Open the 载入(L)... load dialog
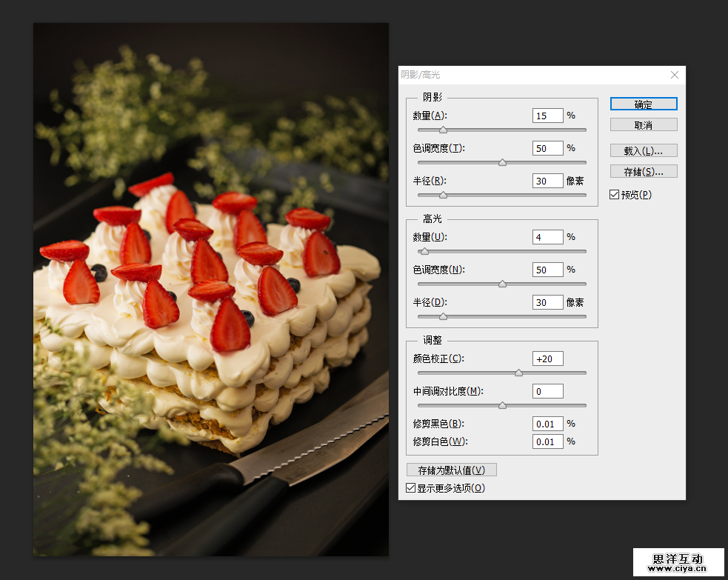728x580 pixels. pyautogui.click(x=643, y=150)
